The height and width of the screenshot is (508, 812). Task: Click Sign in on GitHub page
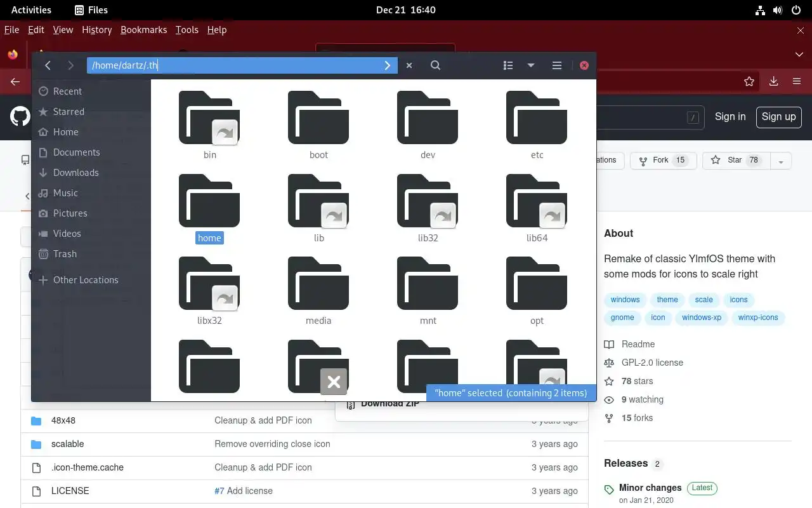(x=730, y=117)
